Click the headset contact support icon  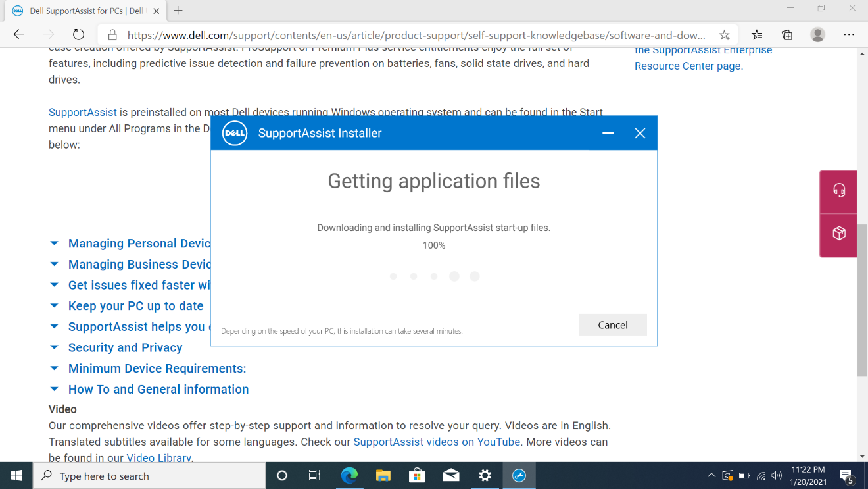click(x=838, y=191)
